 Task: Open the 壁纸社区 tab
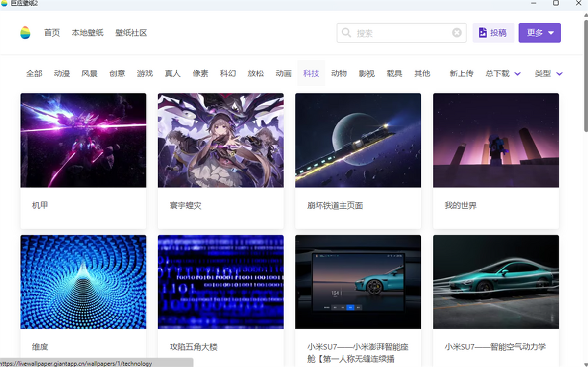point(131,33)
